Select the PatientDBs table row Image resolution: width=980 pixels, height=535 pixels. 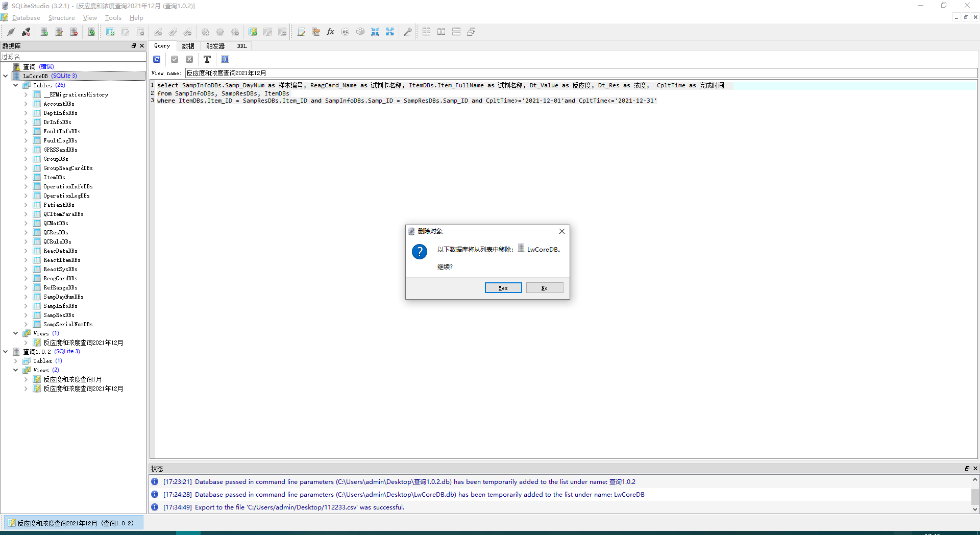59,205
